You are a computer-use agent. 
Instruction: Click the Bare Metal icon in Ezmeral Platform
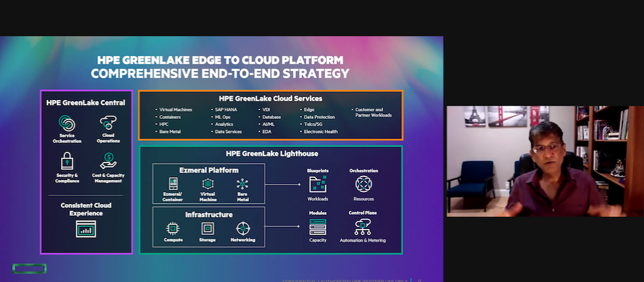coord(242,184)
